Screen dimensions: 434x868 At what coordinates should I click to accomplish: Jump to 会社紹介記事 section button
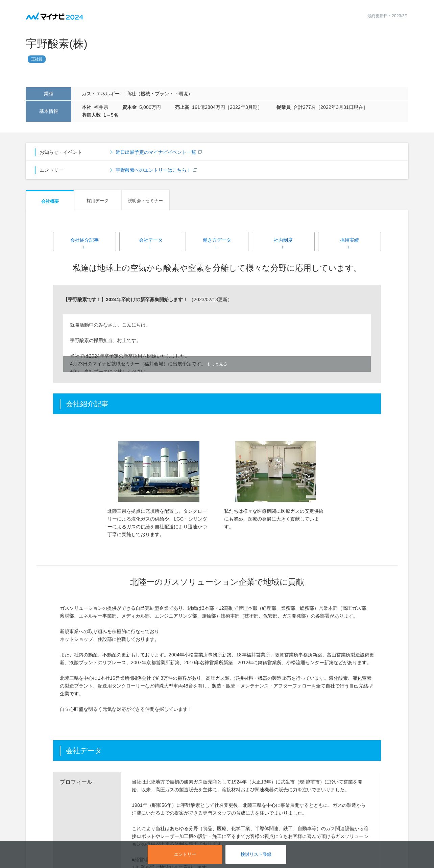[x=85, y=241]
